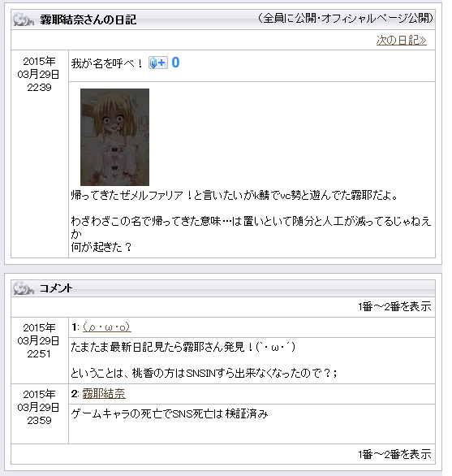
Task: Click the コメント section heading
Action: point(56,288)
